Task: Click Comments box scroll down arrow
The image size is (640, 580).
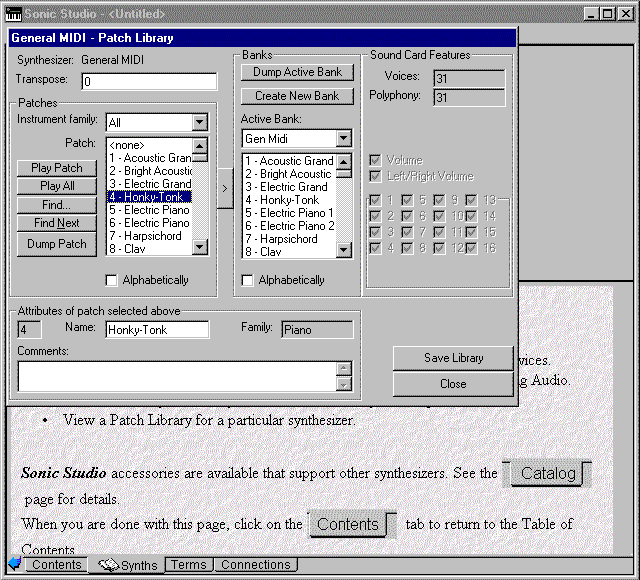Action: coord(344,384)
